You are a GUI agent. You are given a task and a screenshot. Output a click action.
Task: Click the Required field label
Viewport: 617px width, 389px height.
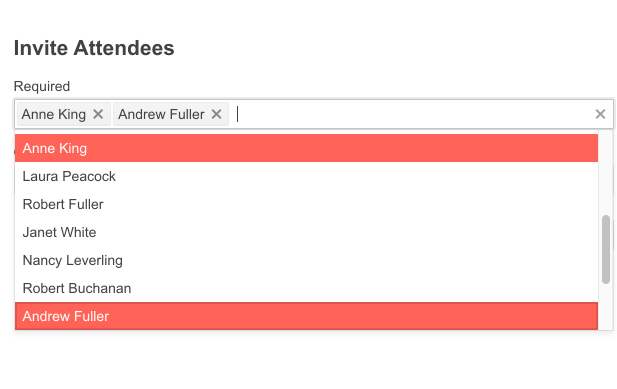(x=42, y=86)
